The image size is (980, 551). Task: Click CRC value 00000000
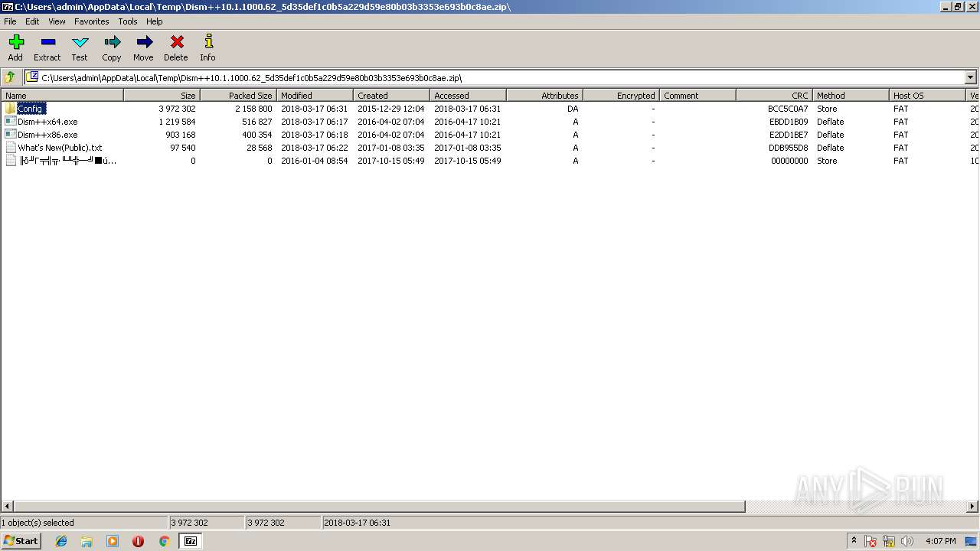click(x=789, y=161)
